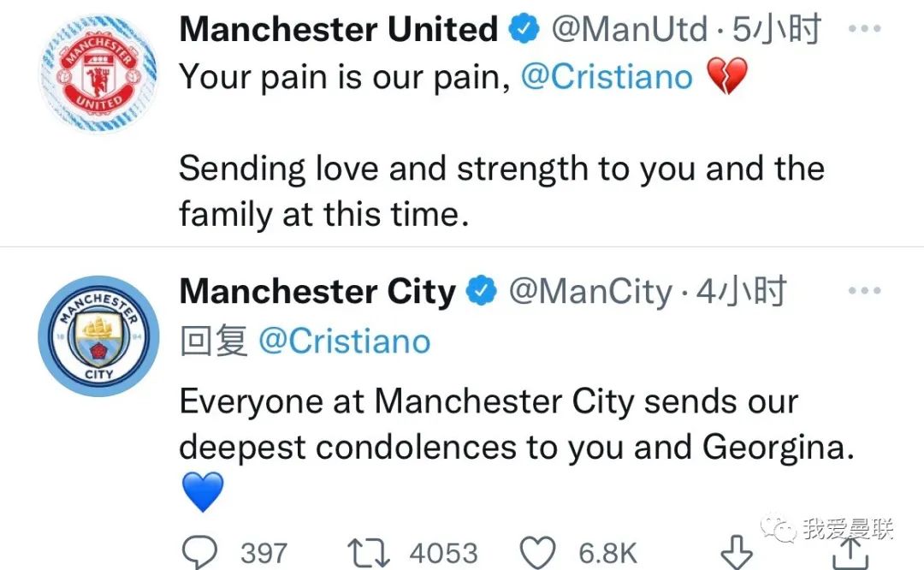Click Manchester City verified badge

(482, 291)
